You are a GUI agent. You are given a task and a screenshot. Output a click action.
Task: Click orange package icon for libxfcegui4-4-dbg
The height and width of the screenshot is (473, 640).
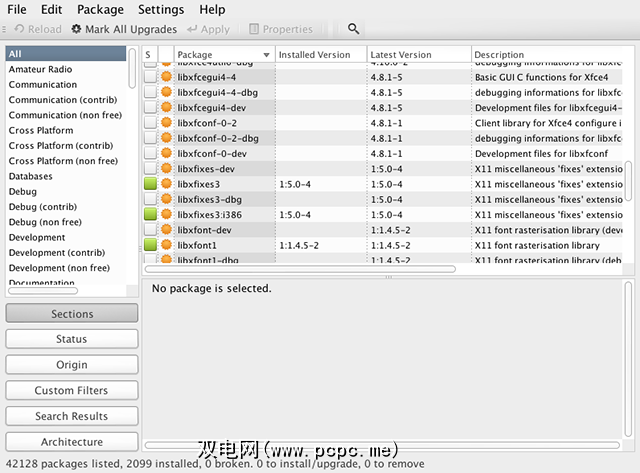[x=166, y=92]
